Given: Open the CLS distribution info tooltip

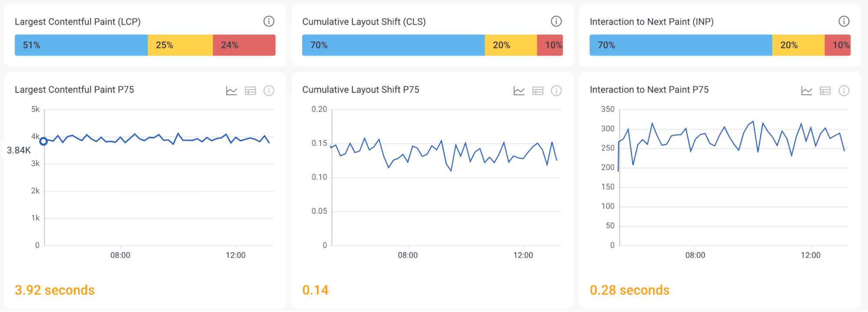Looking at the screenshot, I should click(556, 21).
